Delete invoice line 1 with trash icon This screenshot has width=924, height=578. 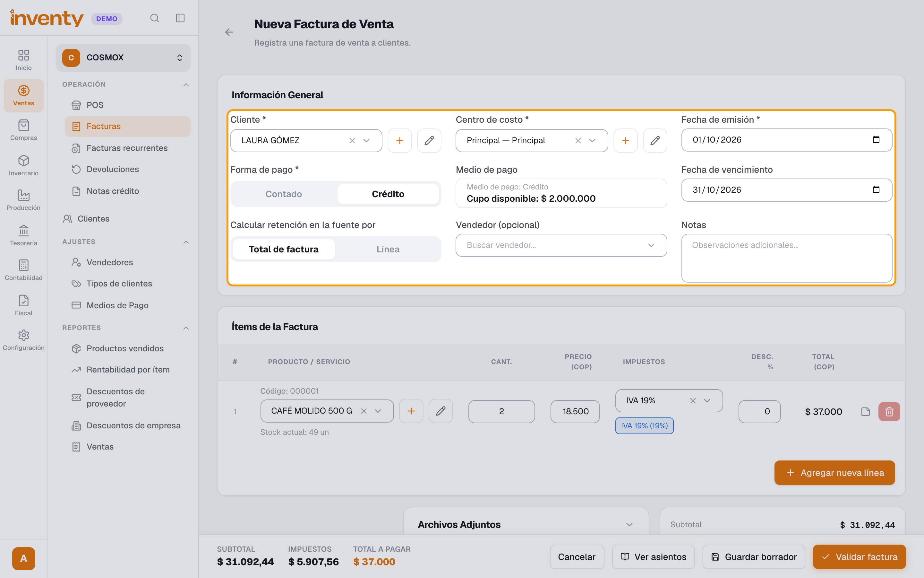(x=889, y=412)
